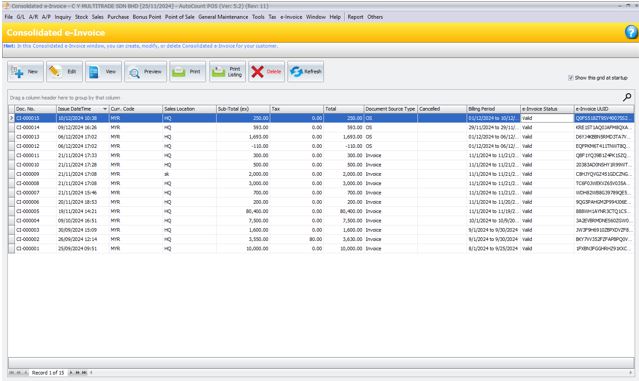Click the Total column header
The width and height of the screenshot is (639, 381).
click(x=344, y=109)
